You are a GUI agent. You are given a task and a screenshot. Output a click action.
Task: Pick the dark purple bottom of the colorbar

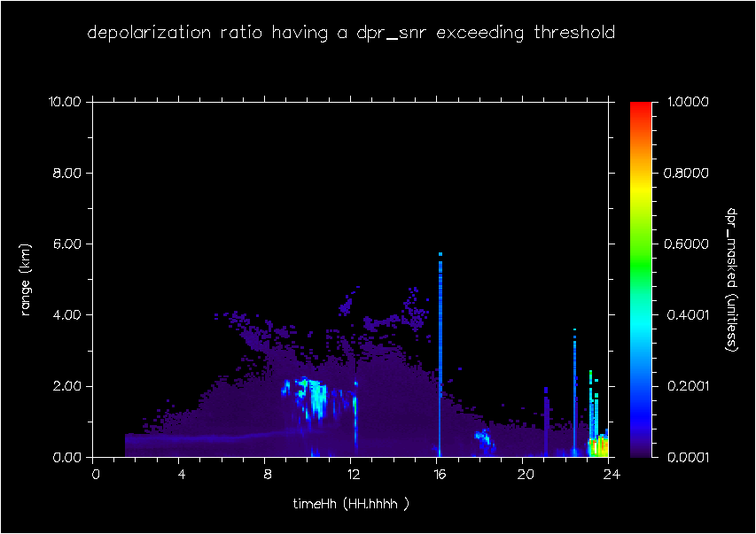coord(641,452)
